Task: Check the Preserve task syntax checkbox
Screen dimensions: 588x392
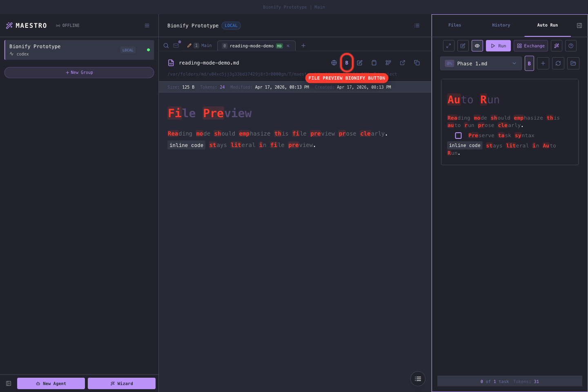Action: tap(458, 136)
